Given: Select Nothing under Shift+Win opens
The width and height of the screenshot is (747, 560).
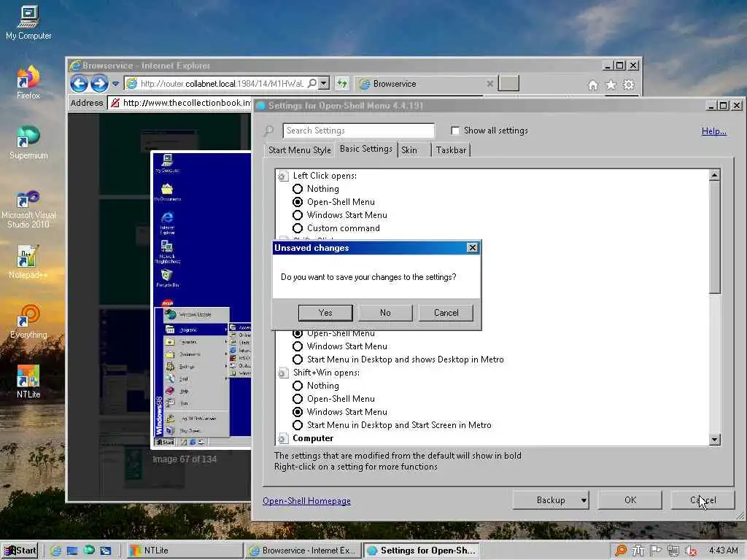Looking at the screenshot, I should [x=298, y=386].
